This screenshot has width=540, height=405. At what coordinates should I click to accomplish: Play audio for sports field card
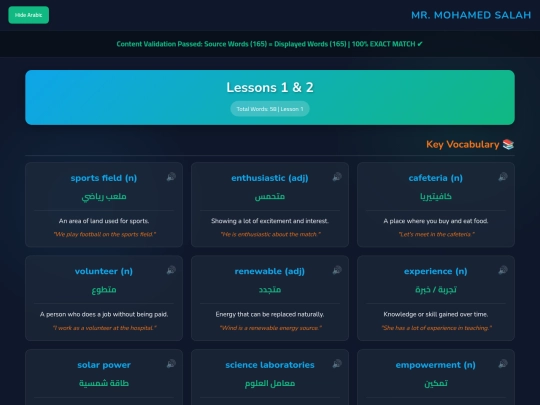coord(171,177)
